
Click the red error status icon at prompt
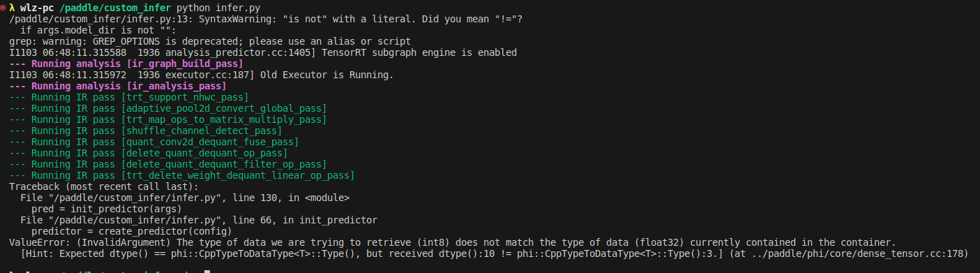pyautogui.click(x=3, y=8)
